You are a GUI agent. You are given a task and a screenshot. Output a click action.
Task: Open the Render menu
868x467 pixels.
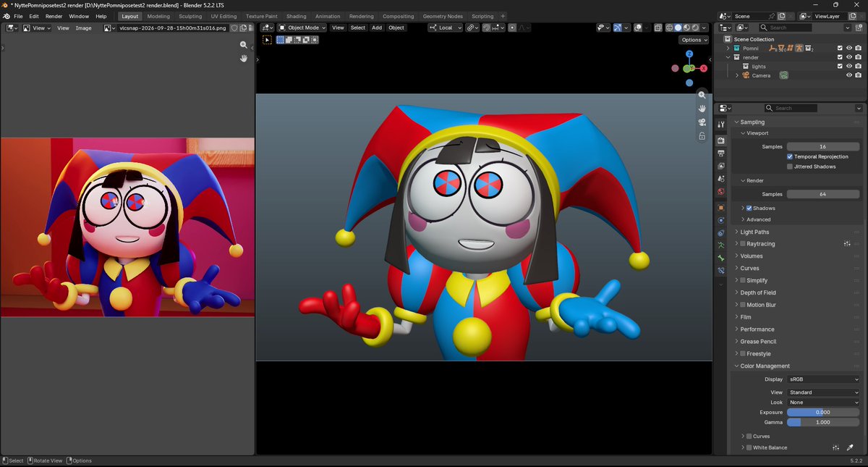click(x=54, y=16)
